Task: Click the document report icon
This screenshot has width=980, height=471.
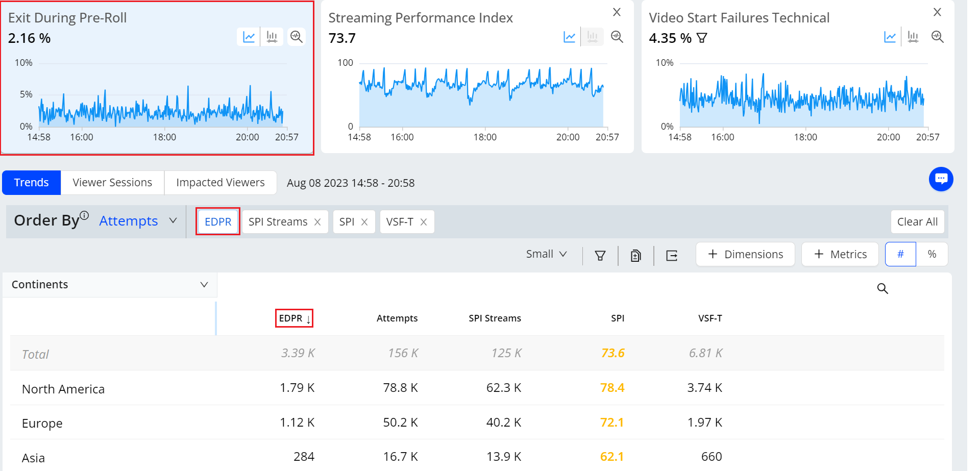Action: (x=635, y=255)
